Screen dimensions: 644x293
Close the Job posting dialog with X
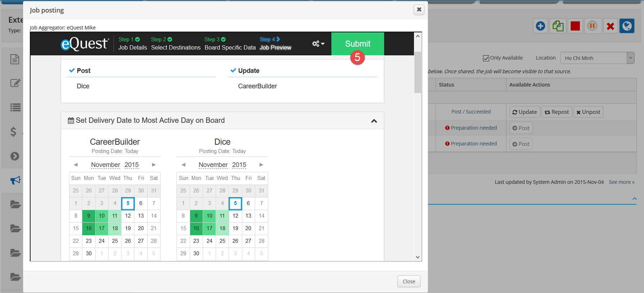(419, 10)
